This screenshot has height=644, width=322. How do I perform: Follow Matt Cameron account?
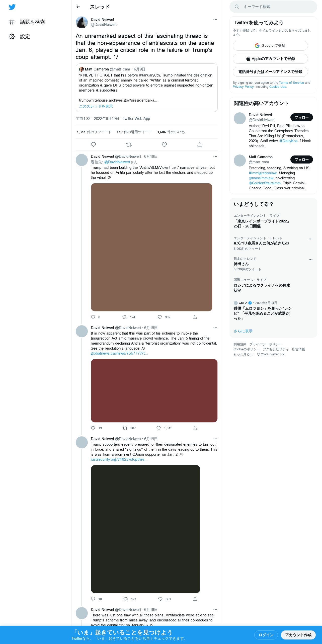pyautogui.click(x=301, y=159)
